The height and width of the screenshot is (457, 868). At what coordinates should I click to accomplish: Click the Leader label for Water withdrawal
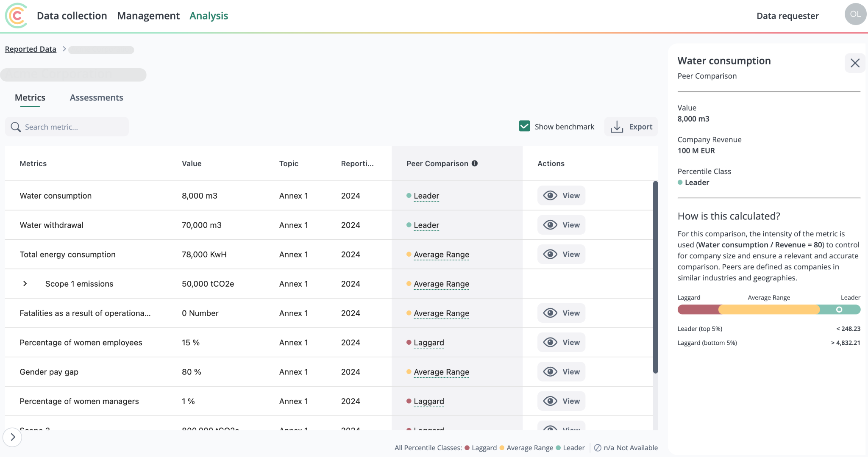pyautogui.click(x=426, y=225)
